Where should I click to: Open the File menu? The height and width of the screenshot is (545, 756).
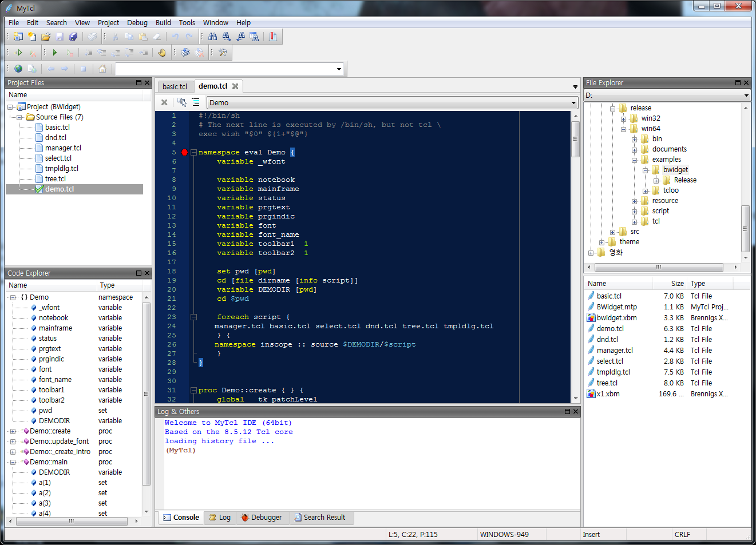14,23
